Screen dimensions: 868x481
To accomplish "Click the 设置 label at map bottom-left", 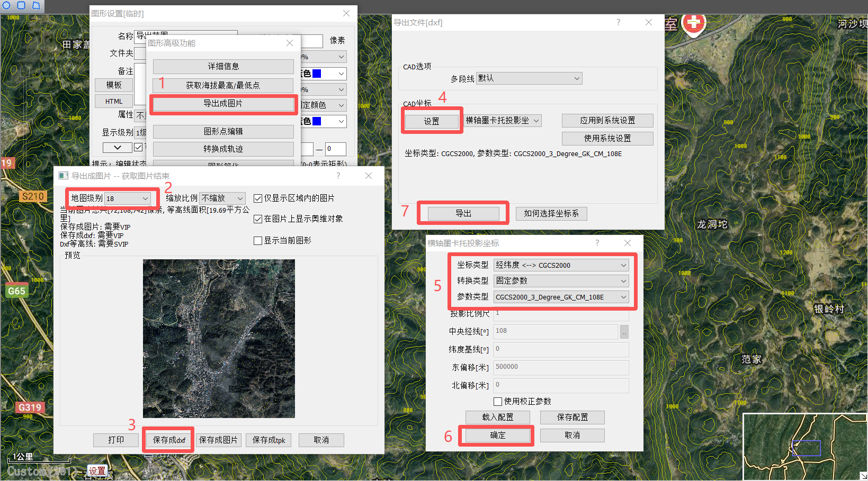I will click(x=97, y=470).
